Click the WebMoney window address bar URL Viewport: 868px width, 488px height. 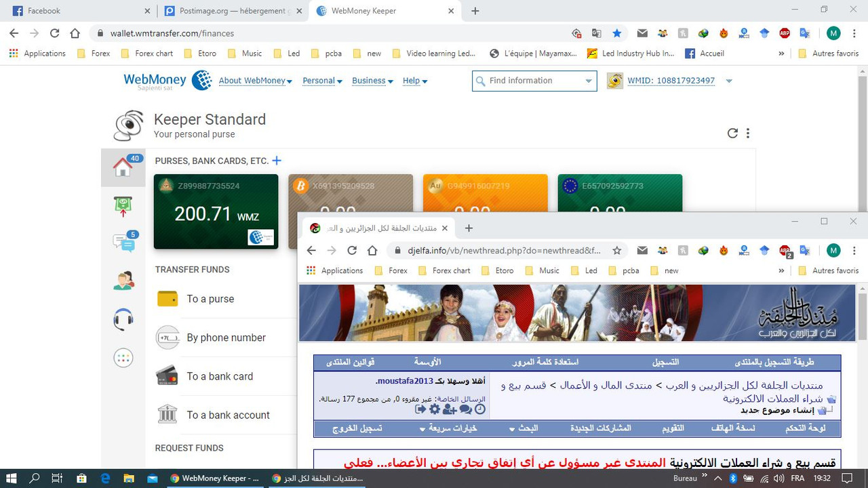172,33
